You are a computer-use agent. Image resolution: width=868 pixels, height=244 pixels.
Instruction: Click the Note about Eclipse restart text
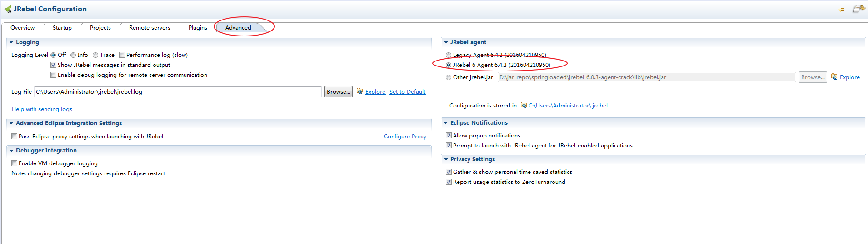[x=88, y=173]
